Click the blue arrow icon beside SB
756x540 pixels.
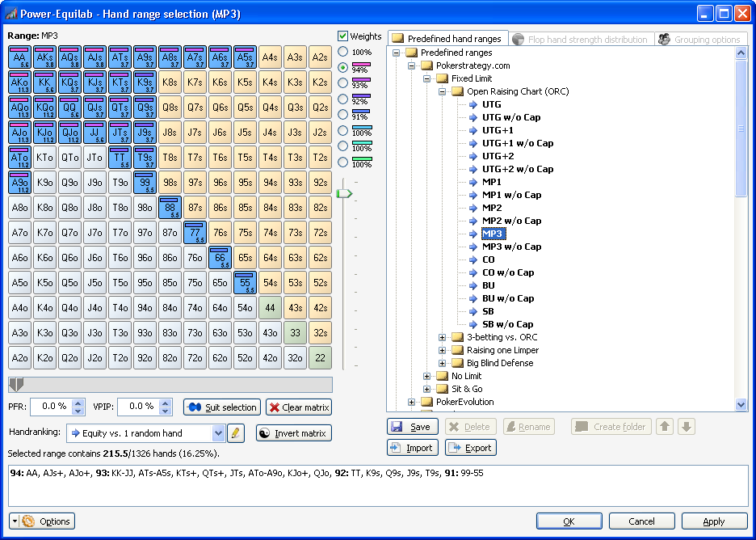click(x=473, y=311)
